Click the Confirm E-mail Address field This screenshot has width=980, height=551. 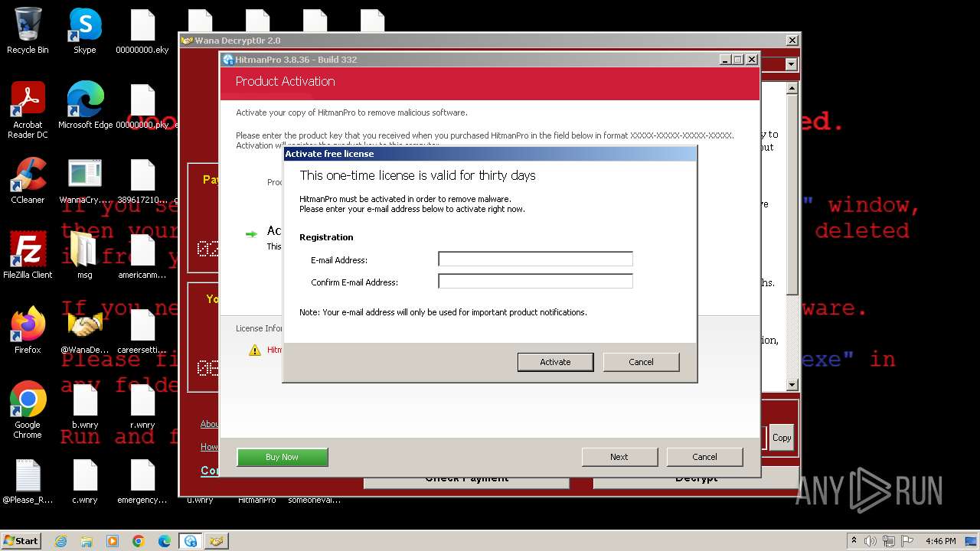click(535, 282)
